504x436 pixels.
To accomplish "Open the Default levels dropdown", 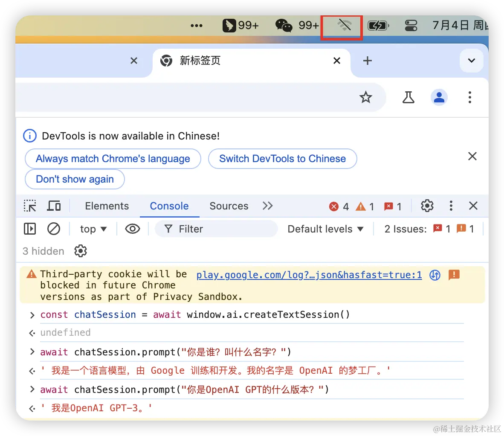I will 326,229.
